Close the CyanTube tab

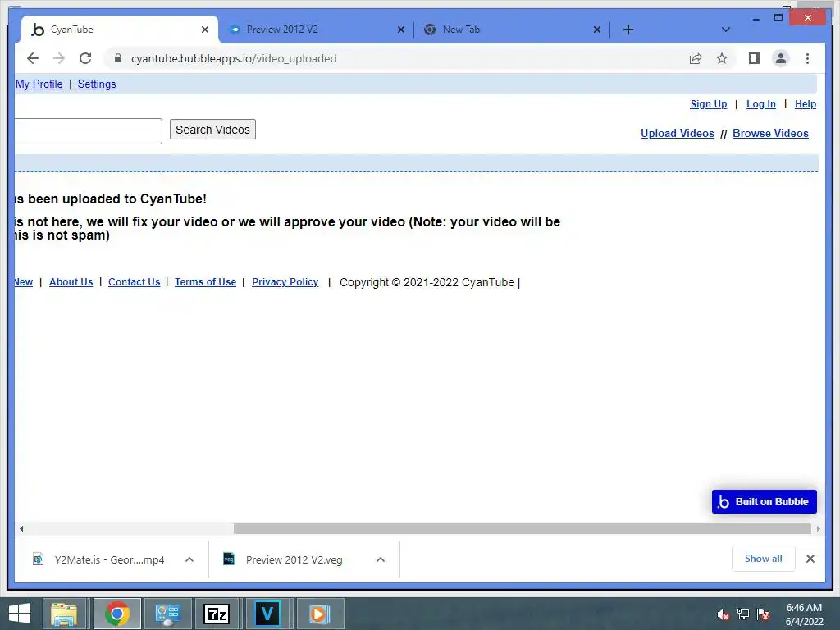(204, 30)
